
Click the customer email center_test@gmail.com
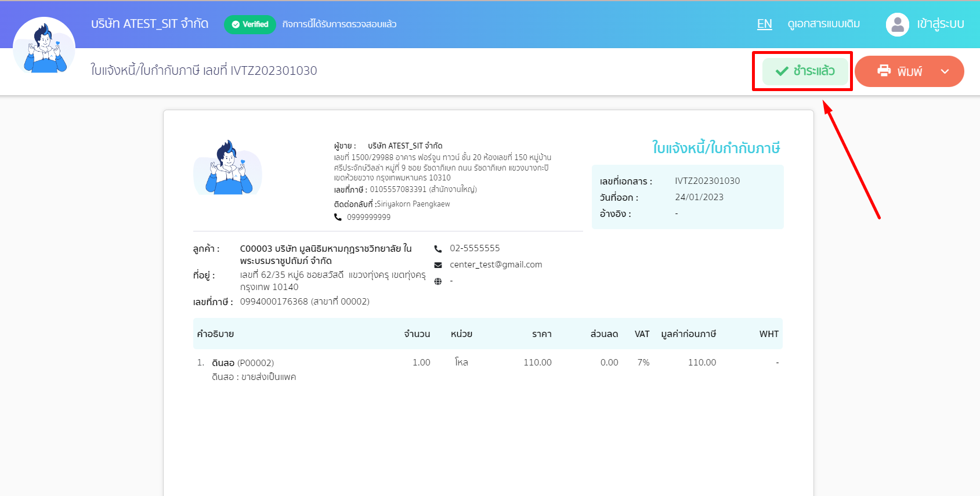(x=496, y=265)
